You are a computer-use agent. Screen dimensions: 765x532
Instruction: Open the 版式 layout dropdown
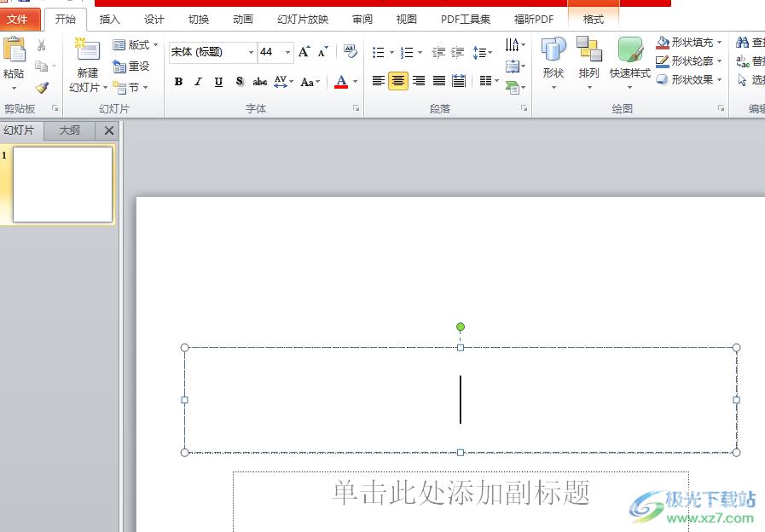pos(135,45)
